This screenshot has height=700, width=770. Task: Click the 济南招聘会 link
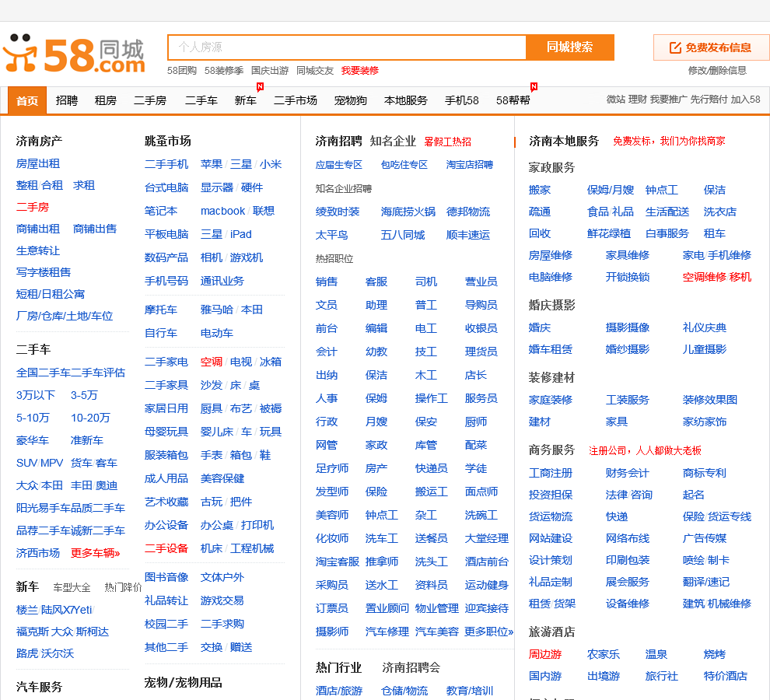coord(411,667)
